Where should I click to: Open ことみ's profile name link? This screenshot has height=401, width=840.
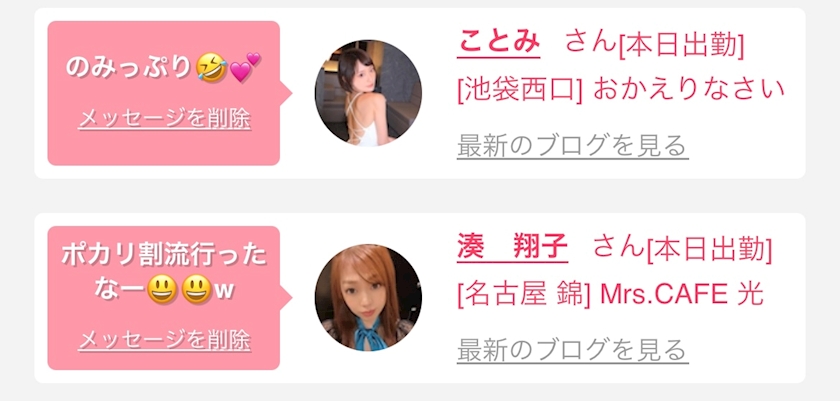[x=499, y=43]
